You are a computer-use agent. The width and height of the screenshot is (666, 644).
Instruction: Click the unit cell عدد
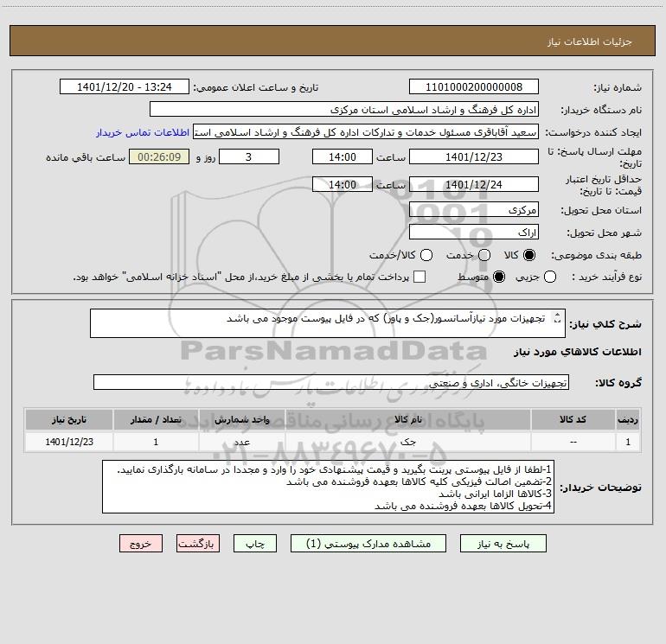coord(241,442)
